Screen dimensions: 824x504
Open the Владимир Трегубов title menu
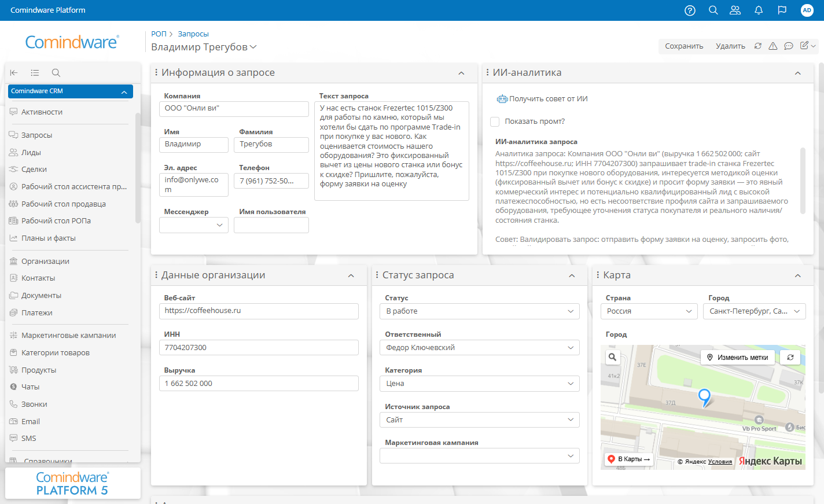click(253, 47)
